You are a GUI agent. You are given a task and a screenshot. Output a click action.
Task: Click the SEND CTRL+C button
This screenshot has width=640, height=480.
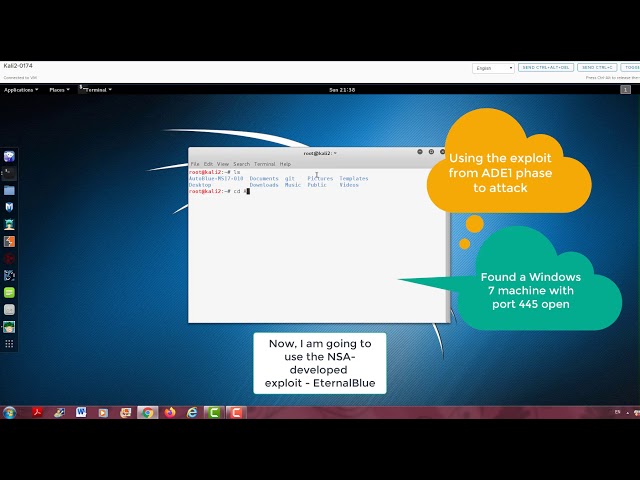tap(596, 68)
